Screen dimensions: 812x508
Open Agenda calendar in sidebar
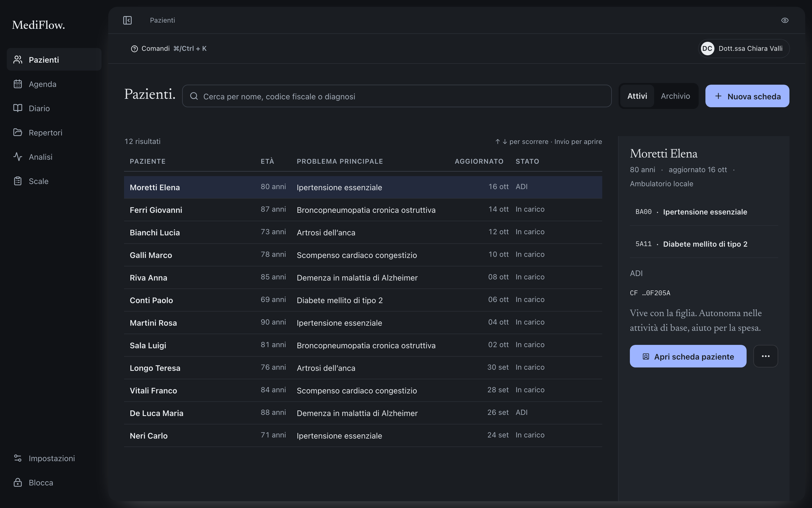click(54, 84)
